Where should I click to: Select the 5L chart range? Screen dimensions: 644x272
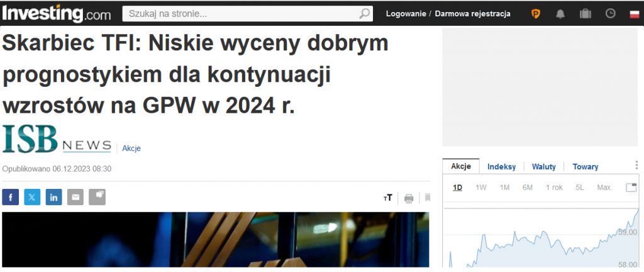pos(579,188)
